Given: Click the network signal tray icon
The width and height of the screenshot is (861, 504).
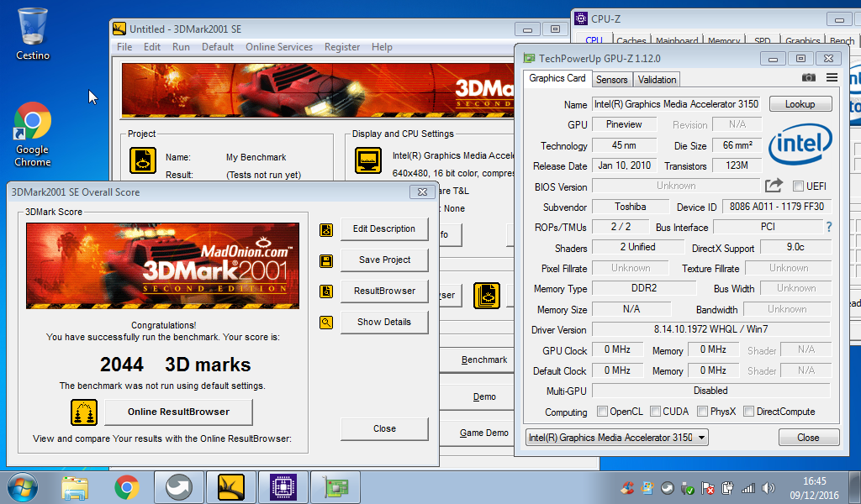Looking at the screenshot, I should click(747, 487).
